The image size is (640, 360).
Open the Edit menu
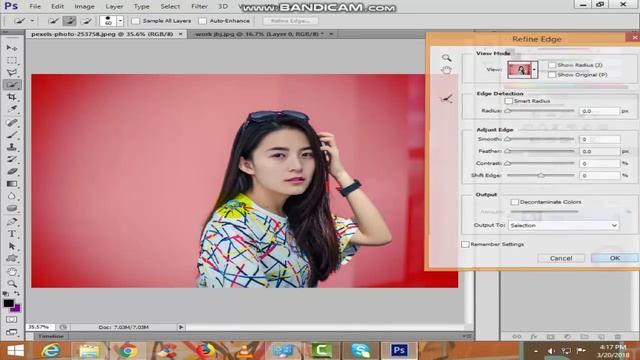tap(57, 7)
